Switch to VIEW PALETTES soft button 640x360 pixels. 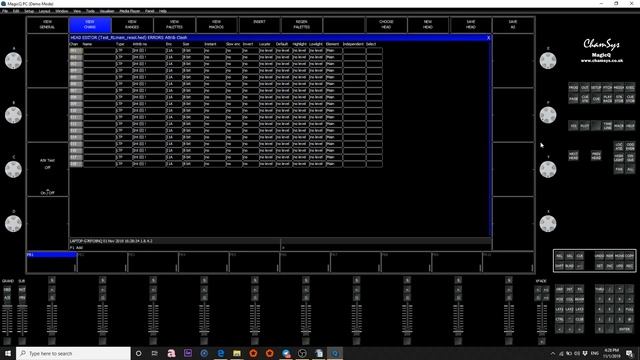tap(174, 24)
